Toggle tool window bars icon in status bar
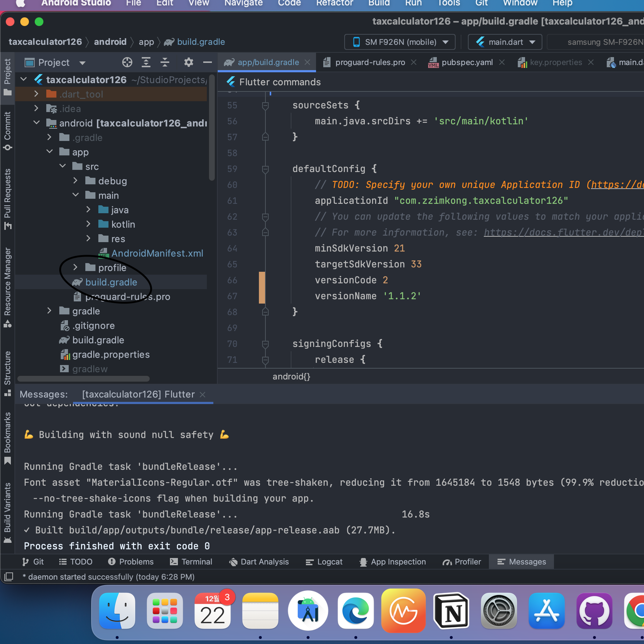The width and height of the screenshot is (644, 644). [x=9, y=576]
